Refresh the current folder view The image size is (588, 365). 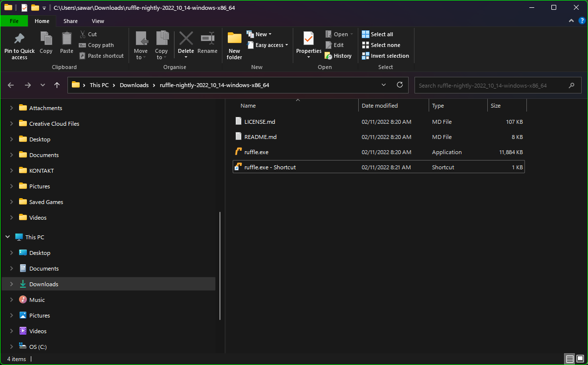point(399,85)
